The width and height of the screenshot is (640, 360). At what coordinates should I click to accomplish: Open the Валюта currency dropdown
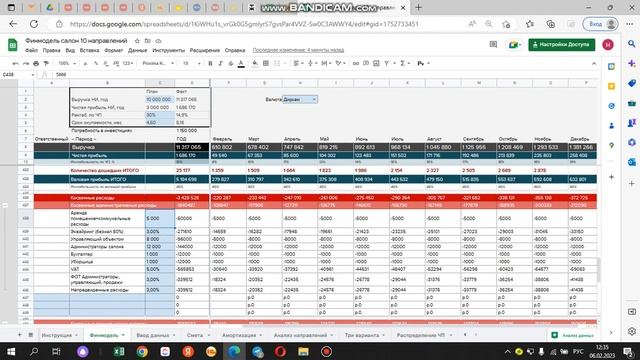tap(300, 100)
